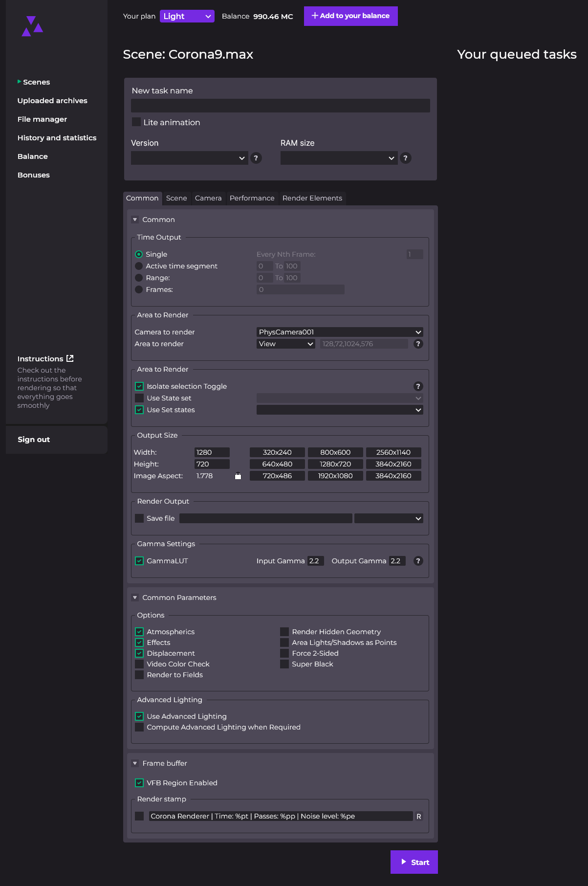Select the Active time segment radio button
588x886 pixels.
(x=139, y=266)
